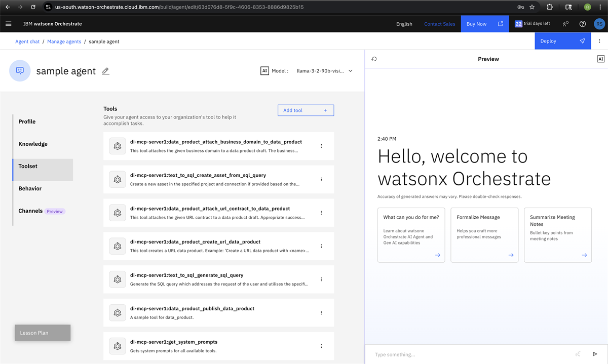Open options for text_to_sql_generate_sql_query tool
The height and width of the screenshot is (364, 608).
321,279
